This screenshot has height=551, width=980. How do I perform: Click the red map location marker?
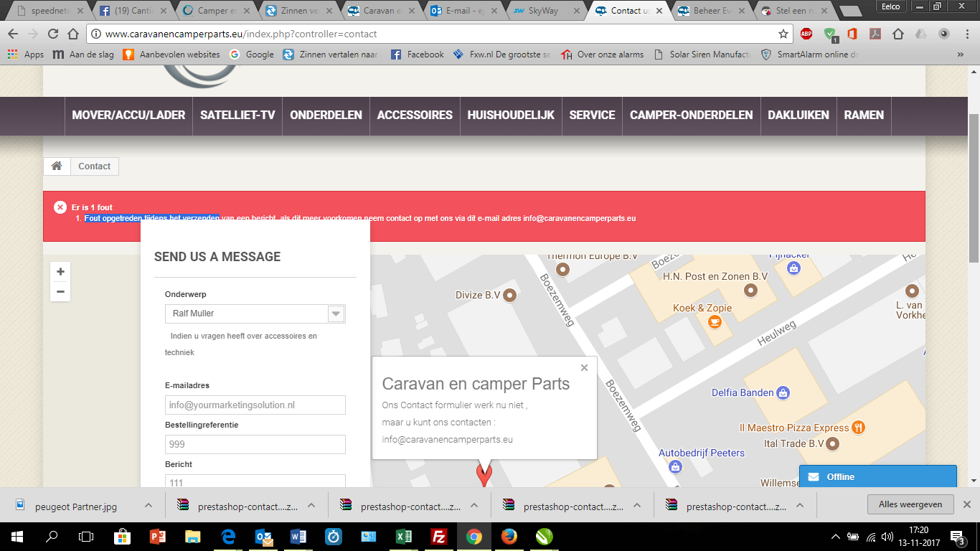tap(484, 474)
